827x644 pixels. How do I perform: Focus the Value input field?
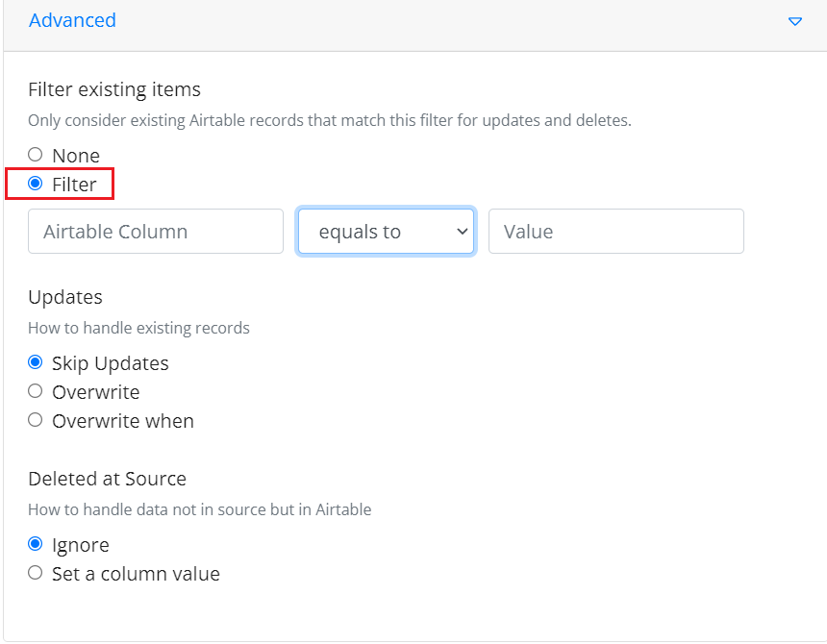[616, 232]
